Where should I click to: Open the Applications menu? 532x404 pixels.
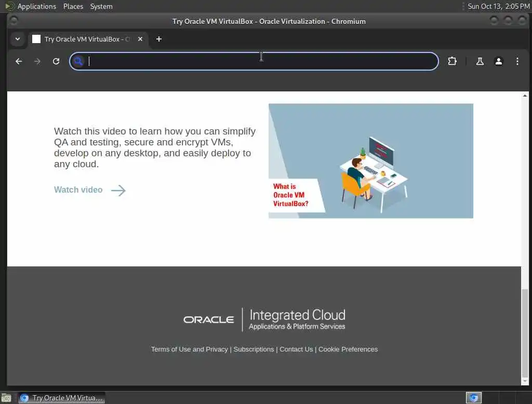(37, 6)
